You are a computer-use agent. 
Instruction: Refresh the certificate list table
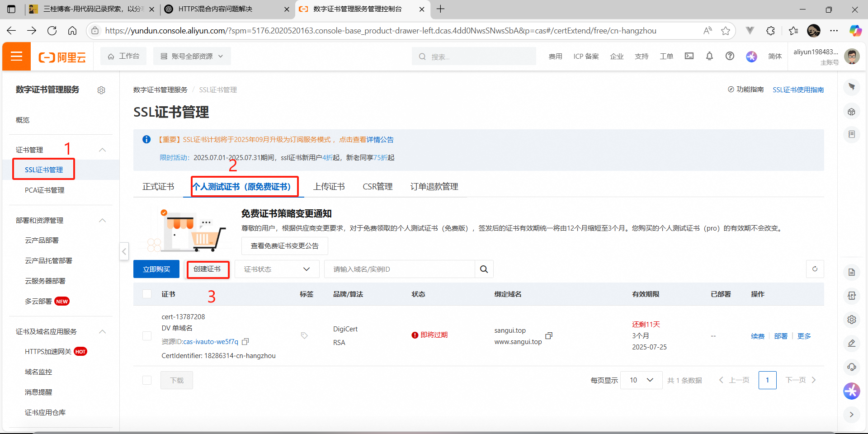click(x=815, y=269)
